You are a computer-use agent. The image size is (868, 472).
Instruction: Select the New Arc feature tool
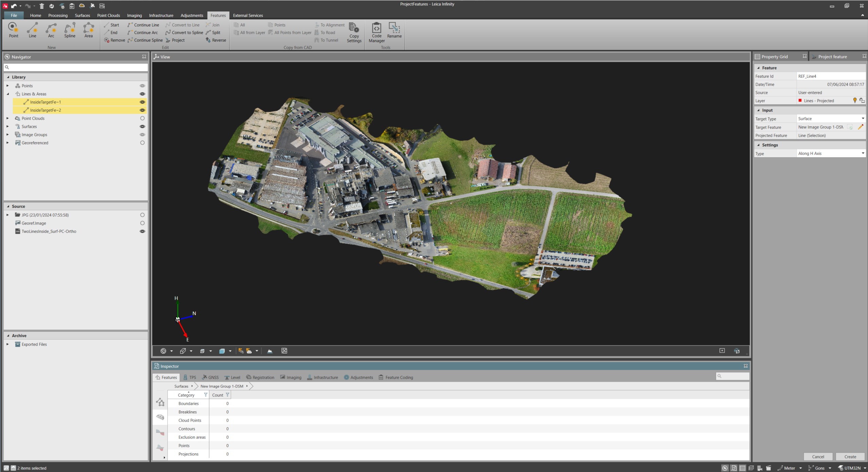coord(51,30)
